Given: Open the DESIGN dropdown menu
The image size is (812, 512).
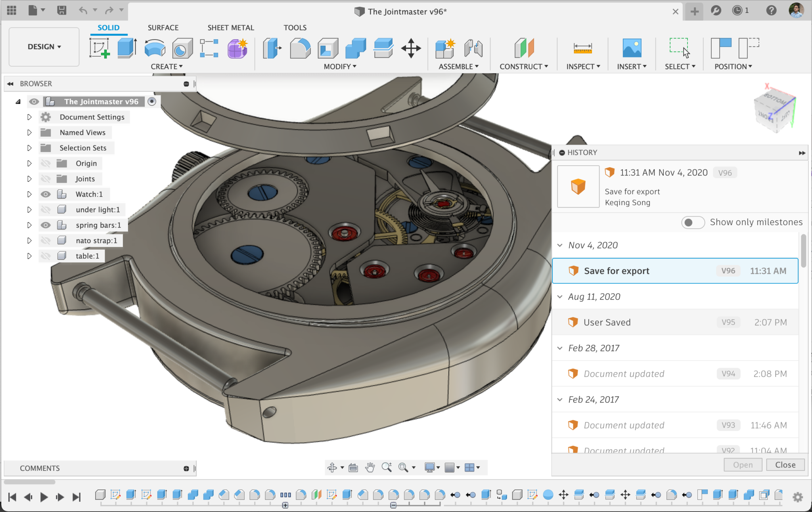Looking at the screenshot, I should pyautogui.click(x=44, y=46).
